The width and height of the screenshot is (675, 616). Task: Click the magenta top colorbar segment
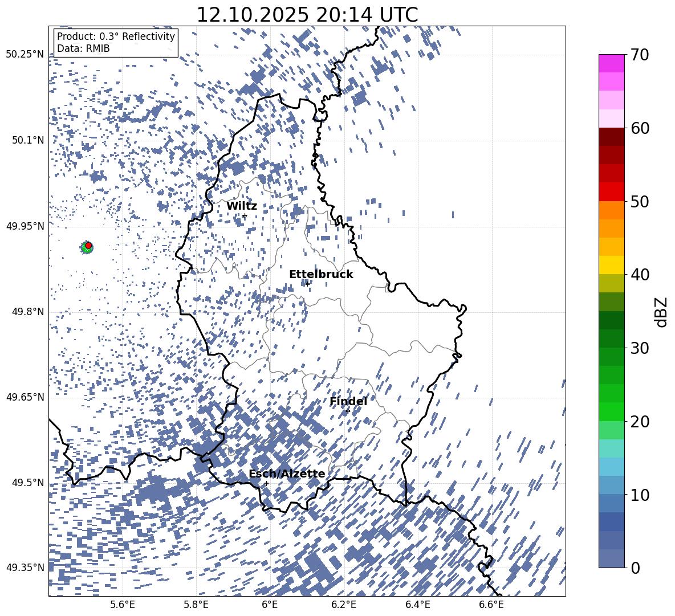pos(611,64)
